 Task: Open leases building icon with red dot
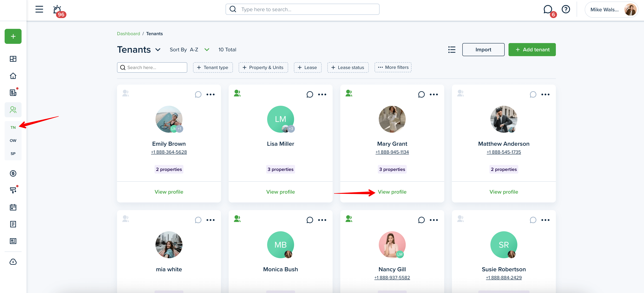tap(13, 92)
